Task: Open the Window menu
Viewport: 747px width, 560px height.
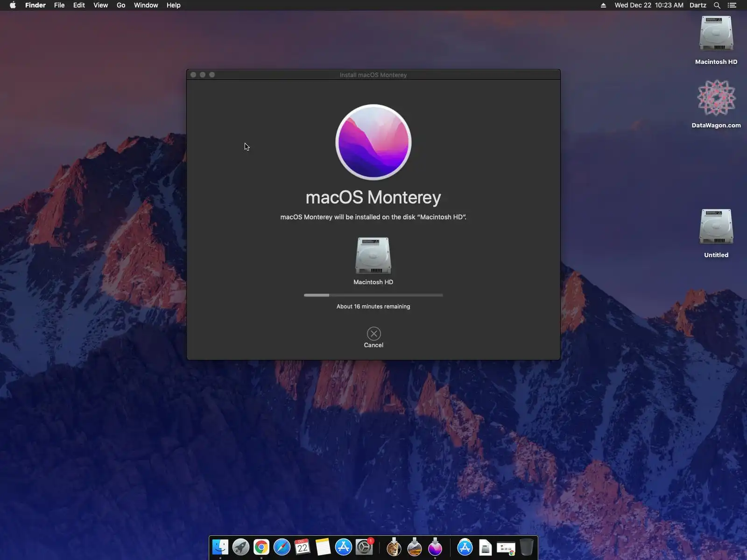Action: [146, 5]
